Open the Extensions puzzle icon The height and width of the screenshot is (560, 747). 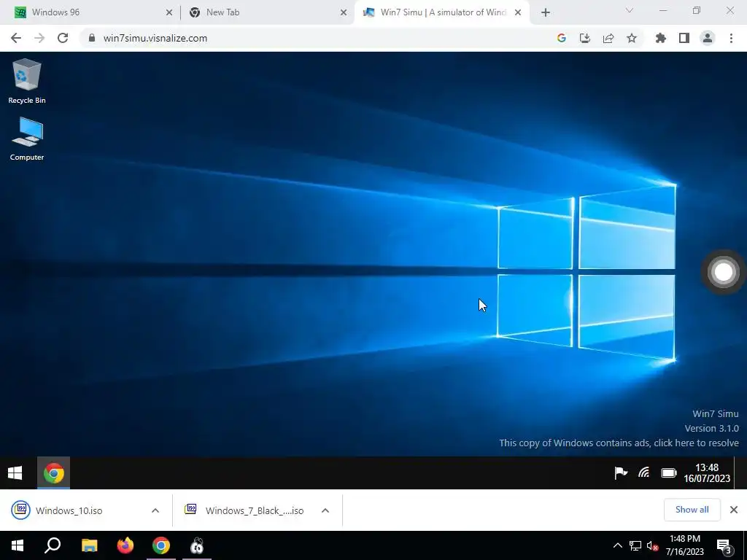[x=661, y=38]
